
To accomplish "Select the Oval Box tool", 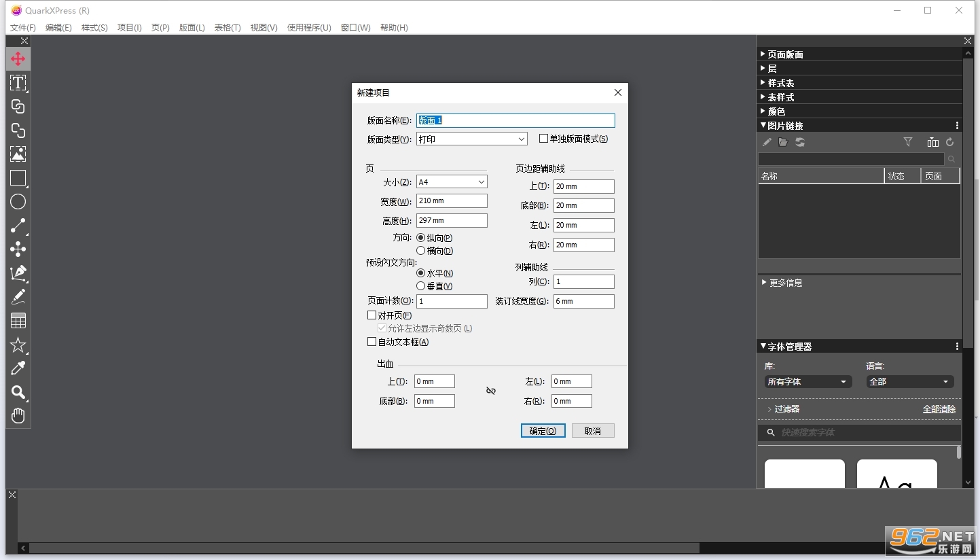I will [x=18, y=202].
